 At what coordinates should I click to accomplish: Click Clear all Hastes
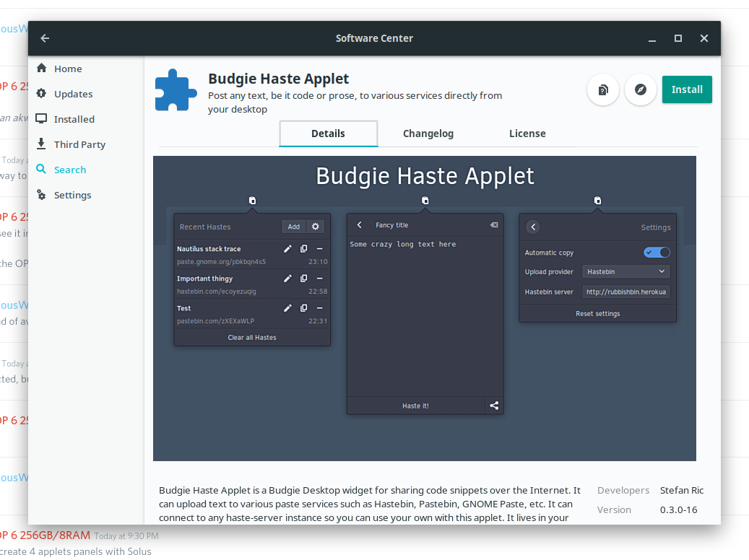click(252, 338)
